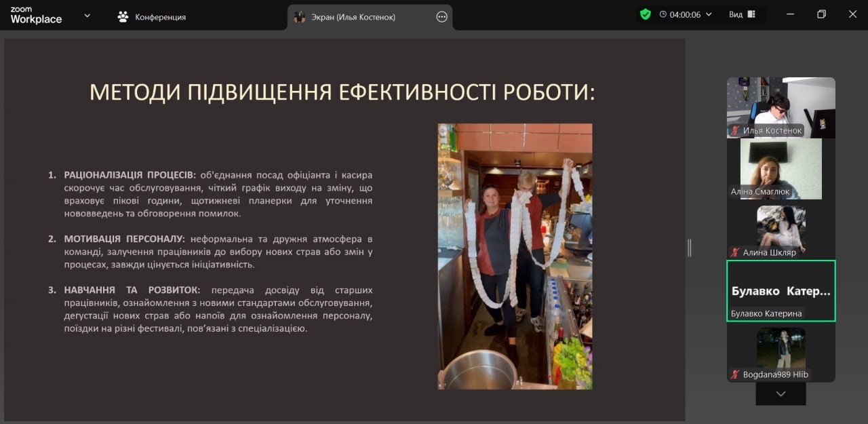Viewport: 868px width, 424px height.
Task: Click the grid layout icon beside Вид
Action: coord(751,14)
